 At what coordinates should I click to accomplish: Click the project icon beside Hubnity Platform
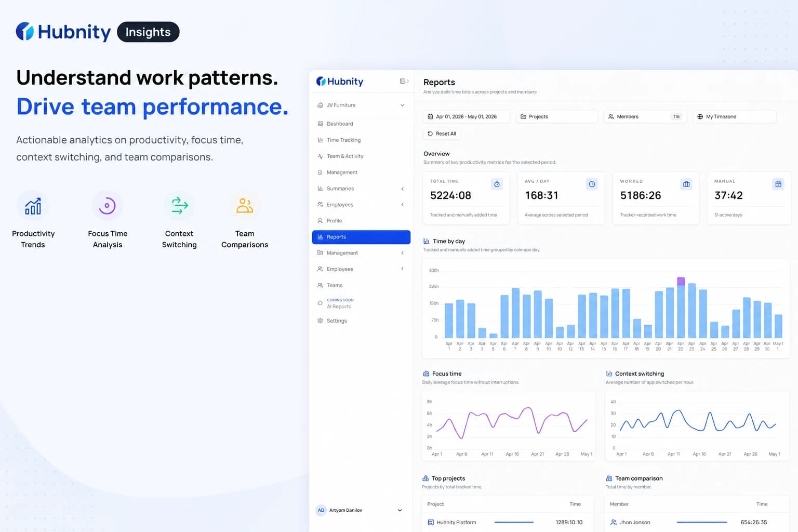(x=431, y=523)
